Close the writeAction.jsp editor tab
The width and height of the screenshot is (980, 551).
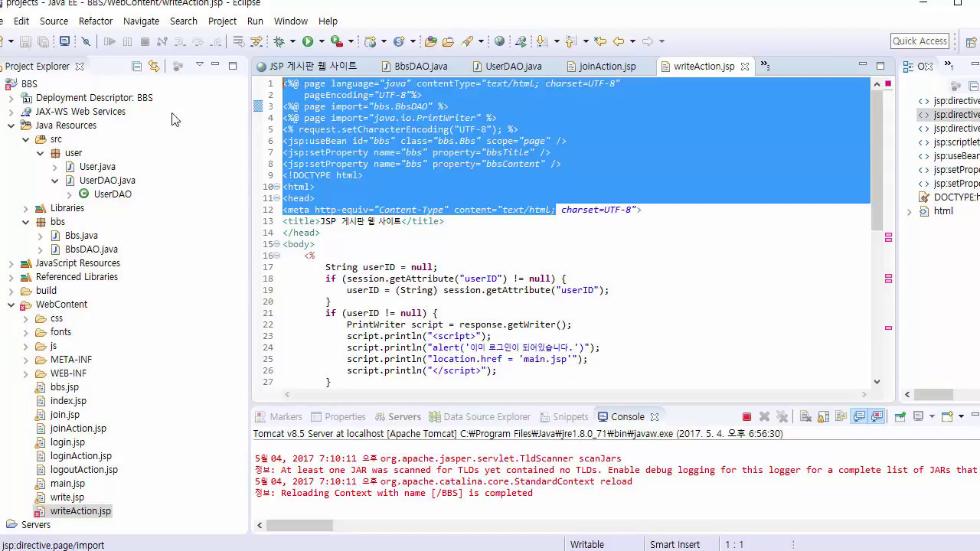coord(744,67)
